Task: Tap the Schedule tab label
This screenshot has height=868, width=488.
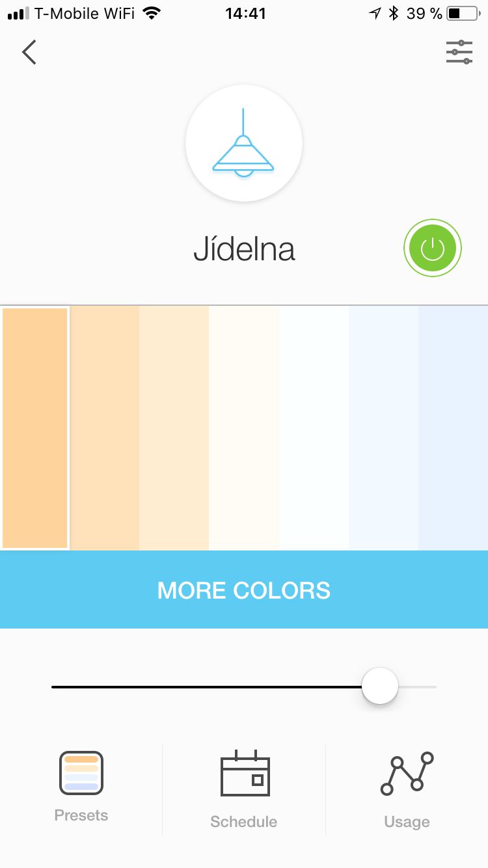Action: [244, 822]
